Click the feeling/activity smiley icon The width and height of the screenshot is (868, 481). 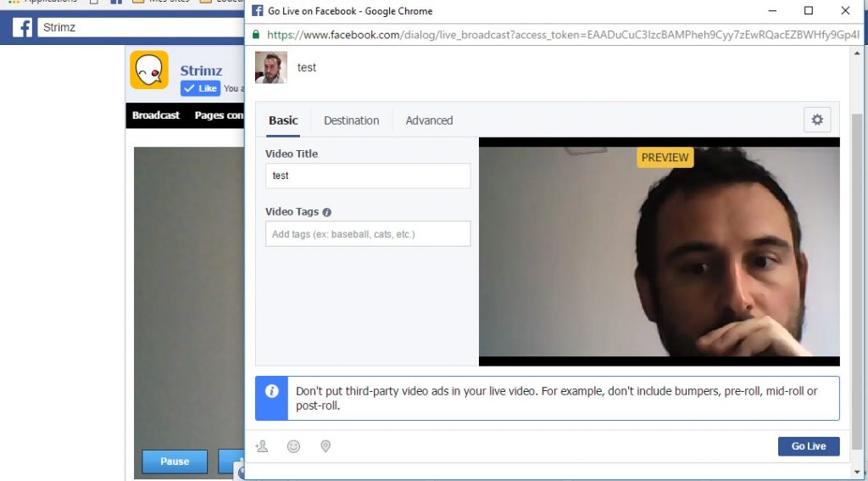[293, 446]
